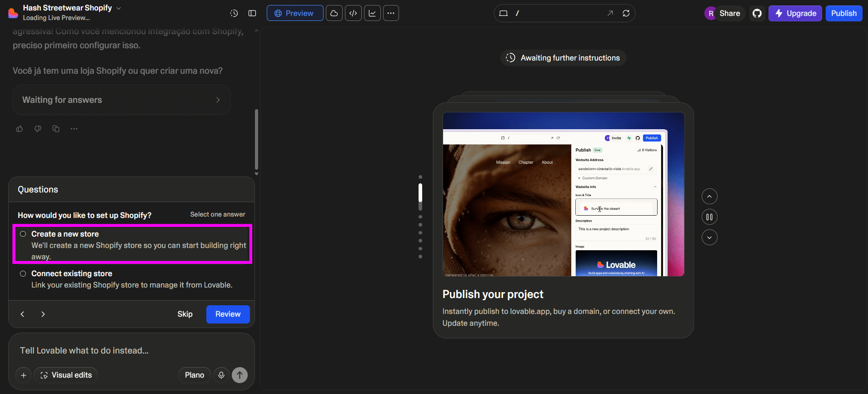Expand the Waiting for answers row
Screen dimensions: 868x394
[x=122, y=100]
